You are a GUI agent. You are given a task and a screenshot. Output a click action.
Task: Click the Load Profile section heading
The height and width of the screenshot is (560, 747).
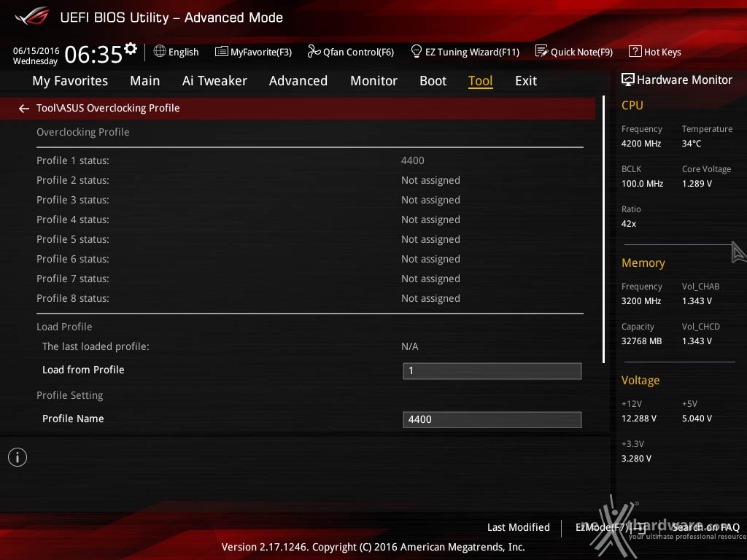click(x=64, y=327)
